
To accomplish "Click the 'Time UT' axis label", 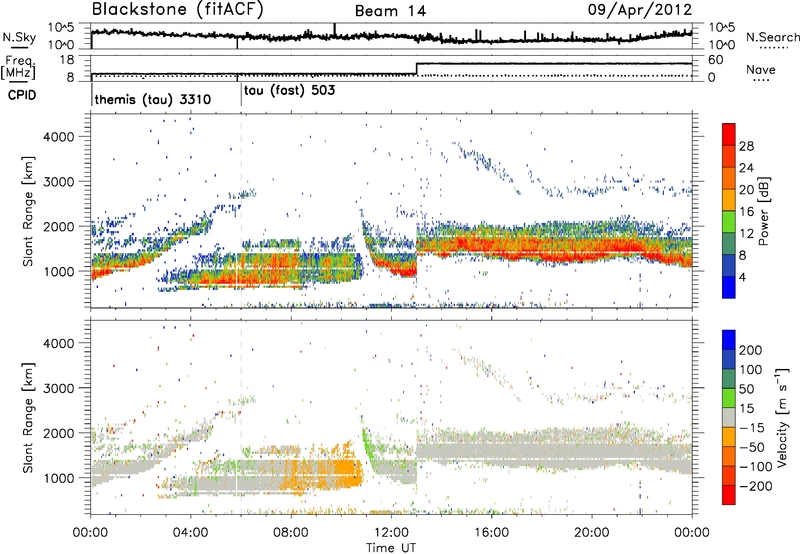I will (x=391, y=545).
